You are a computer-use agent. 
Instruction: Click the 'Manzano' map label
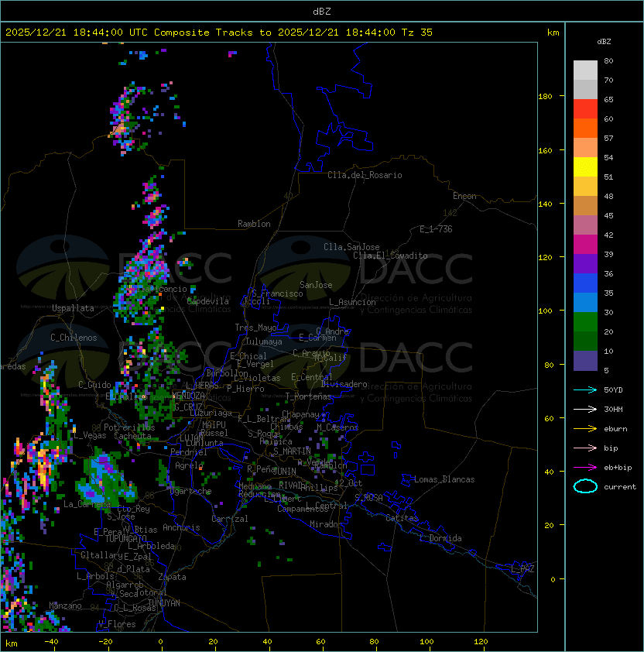pyautogui.click(x=65, y=606)
